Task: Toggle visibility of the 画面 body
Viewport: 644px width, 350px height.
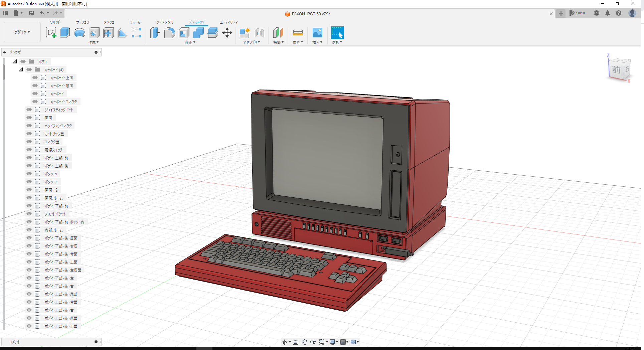Action: tap(29, 118)
